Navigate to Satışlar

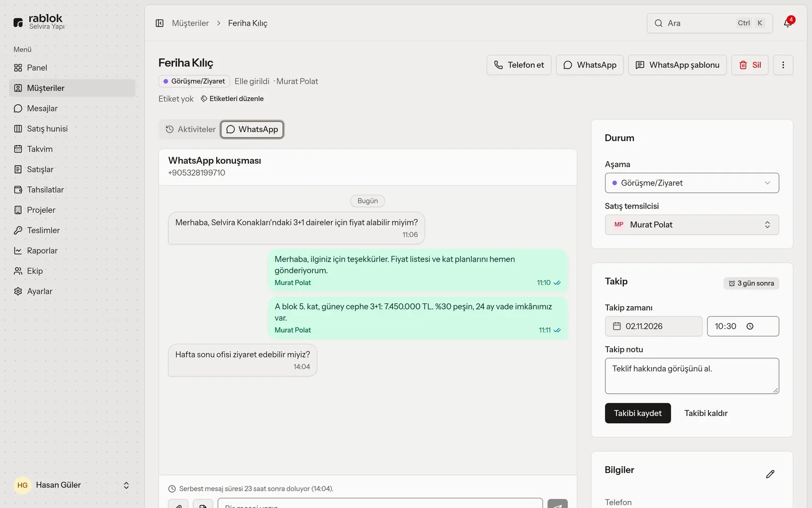pyautogui.click(x=72, y=169)
